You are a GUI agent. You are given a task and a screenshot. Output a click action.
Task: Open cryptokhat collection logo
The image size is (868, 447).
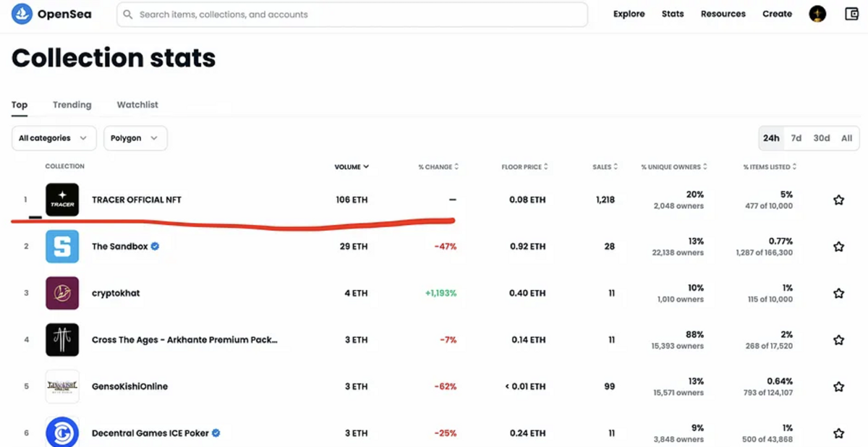62,293
